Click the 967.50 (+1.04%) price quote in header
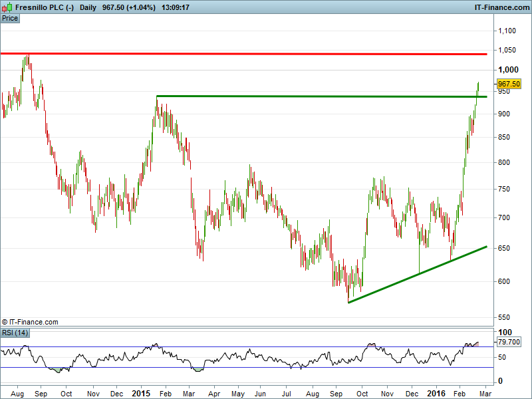This screenshot has height=399, width=532. tap(130, 7)
